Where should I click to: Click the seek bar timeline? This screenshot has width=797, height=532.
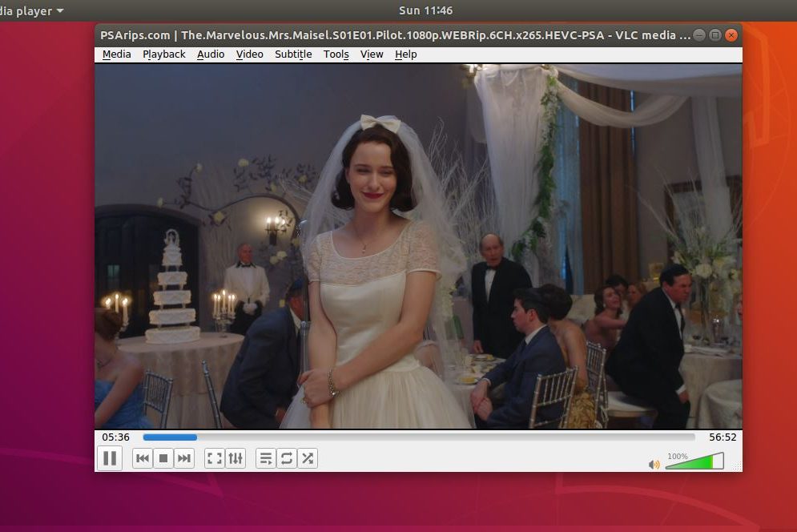pyautogui.click(x=418, y=437)
